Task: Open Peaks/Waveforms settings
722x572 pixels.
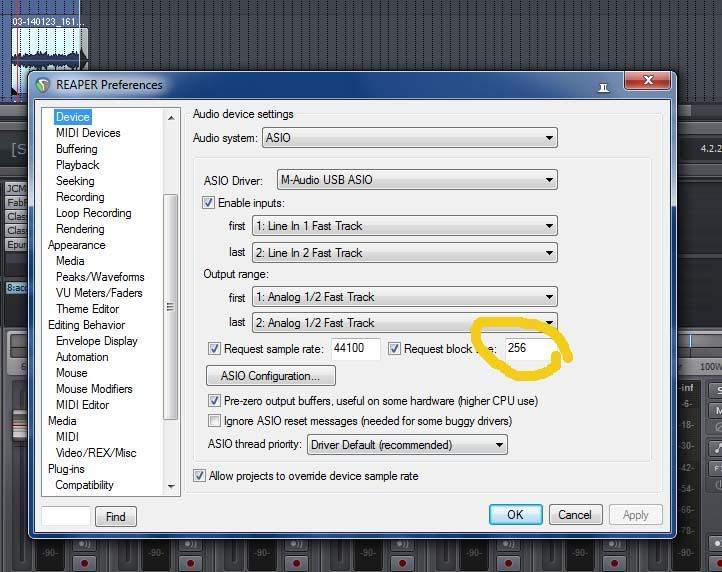Action: tap(100, 277)
